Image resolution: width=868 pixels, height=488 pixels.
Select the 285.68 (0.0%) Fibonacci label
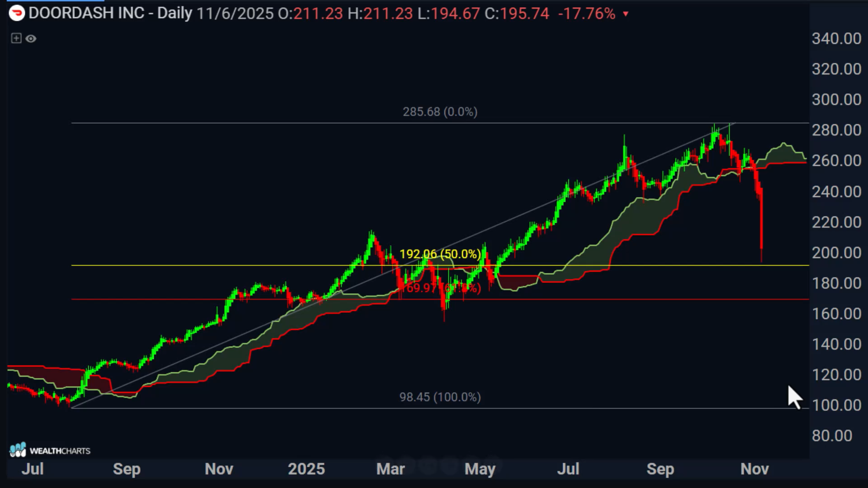pos(440,112)
